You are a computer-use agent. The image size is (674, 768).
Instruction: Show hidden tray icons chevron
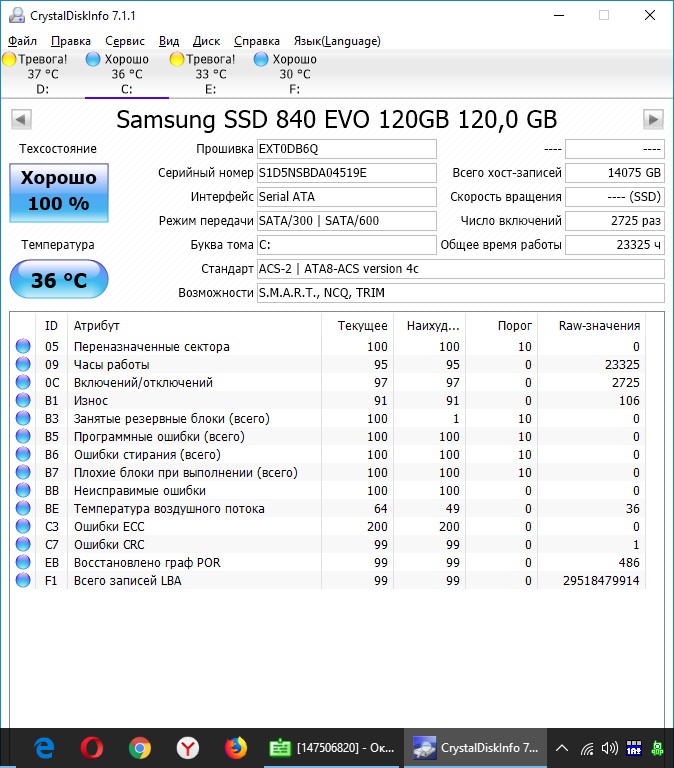[x=562, y=748]
